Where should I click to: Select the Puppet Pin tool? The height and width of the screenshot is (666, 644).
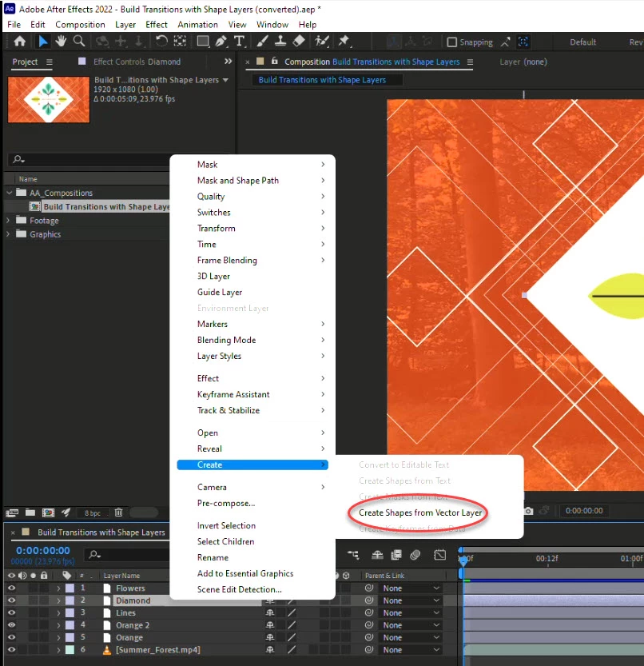tap(344, 42)
